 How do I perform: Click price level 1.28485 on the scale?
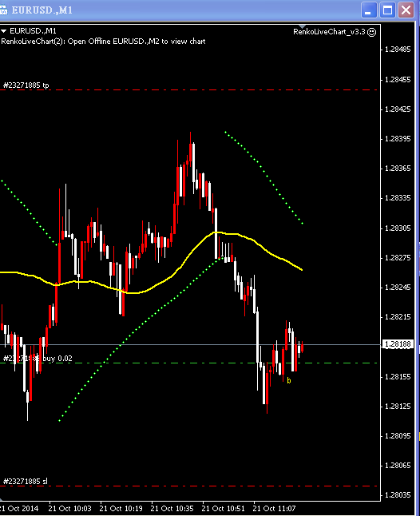(398, 50)
